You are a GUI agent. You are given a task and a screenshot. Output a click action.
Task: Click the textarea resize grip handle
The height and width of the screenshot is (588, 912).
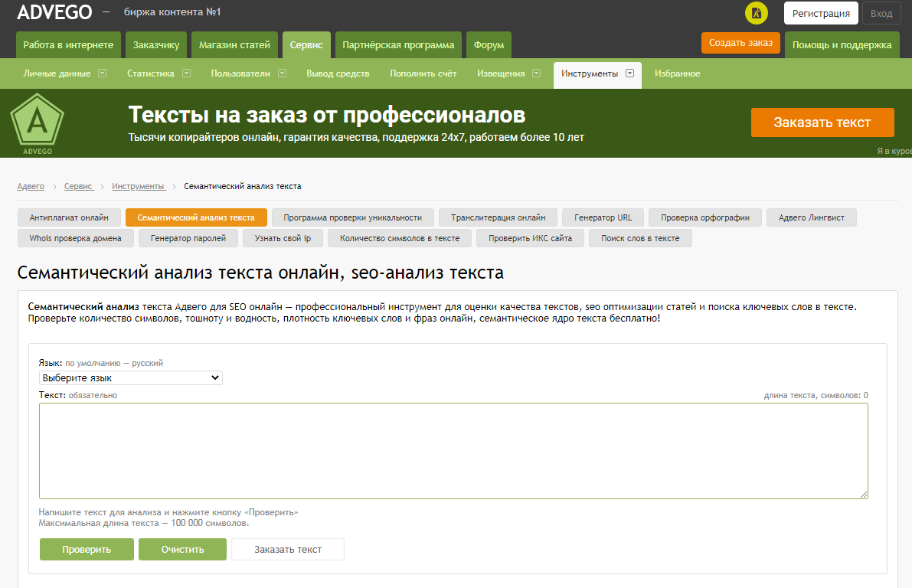[864, 495]
